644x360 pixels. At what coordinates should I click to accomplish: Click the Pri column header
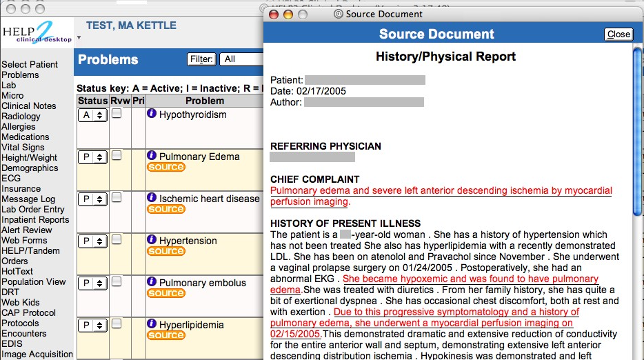point(139,101)
